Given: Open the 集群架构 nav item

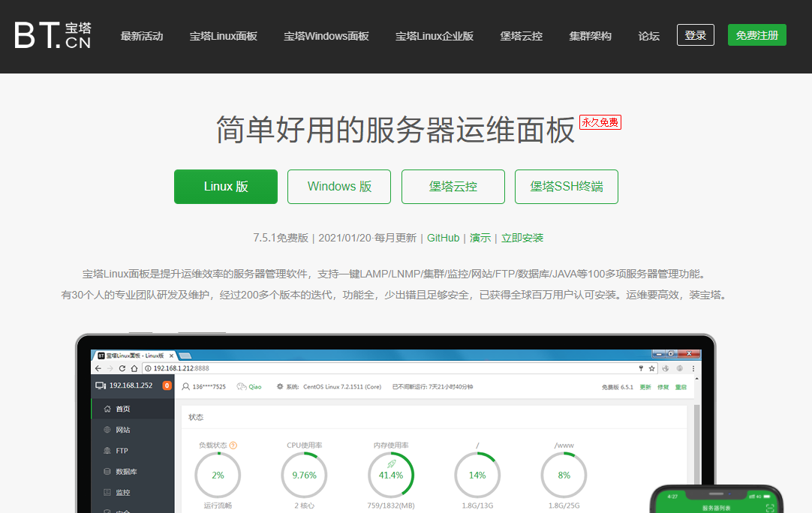Looking at the screenshot, I should (x=590, y=36).
